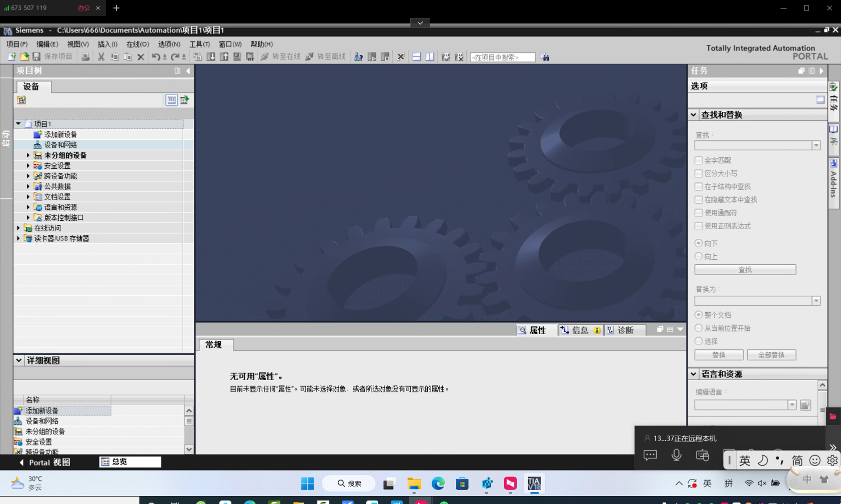Expand the 未分组的设备 node
This screenshot has width=841, height=504.
pyautogui.click(x=28, y=155)
